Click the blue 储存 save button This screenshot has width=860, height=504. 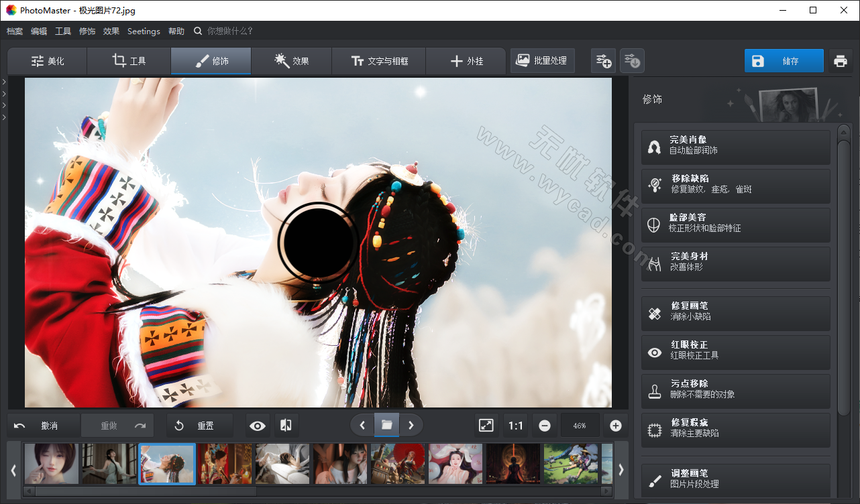coord(784,60)
